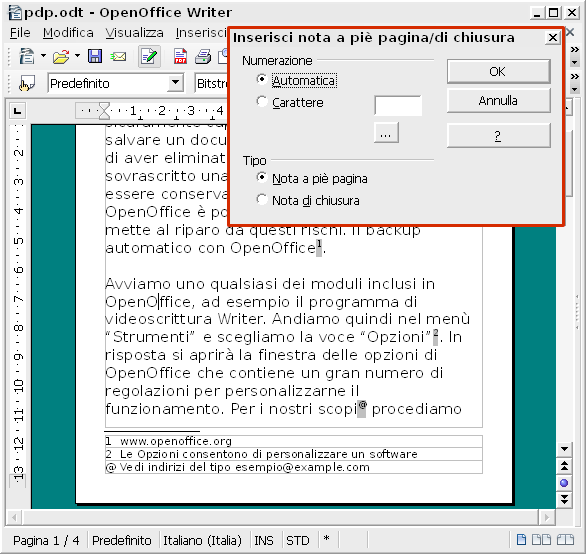Click footnote 'Le Opzioni consentono di personalizzare'

(x=268, y=454)
